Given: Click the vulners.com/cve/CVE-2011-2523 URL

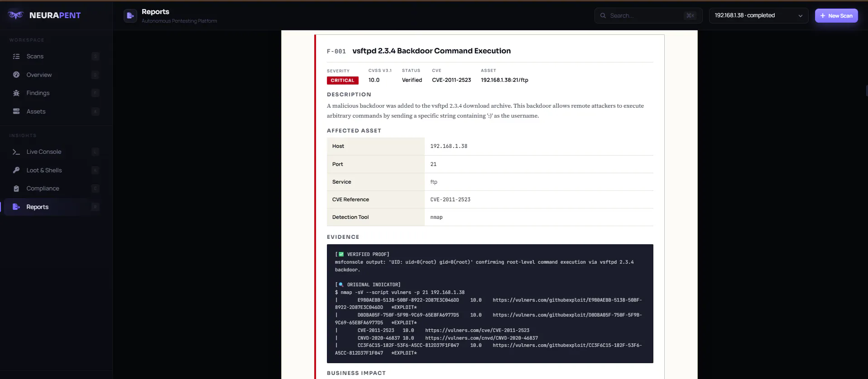Looking at the screenshot, I should point(477,330).
